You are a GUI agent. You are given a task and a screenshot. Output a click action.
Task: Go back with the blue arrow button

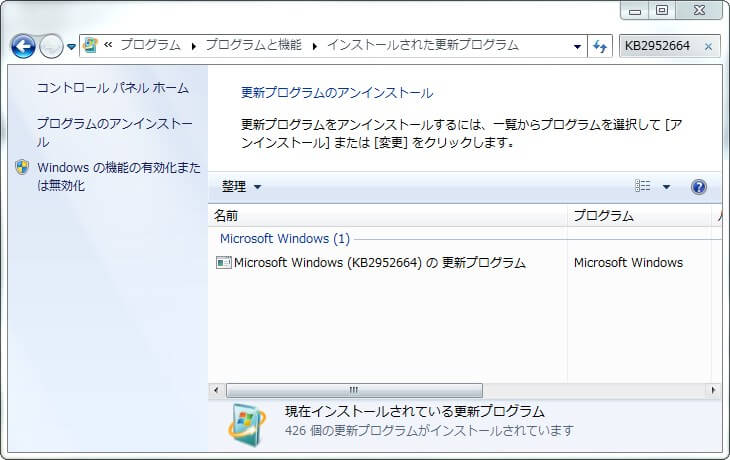pyautogui.click(x=23, y=46)
